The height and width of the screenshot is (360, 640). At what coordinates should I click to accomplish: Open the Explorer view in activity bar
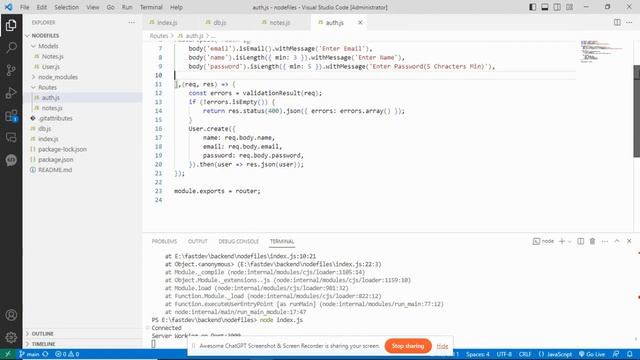pos(11,25)
